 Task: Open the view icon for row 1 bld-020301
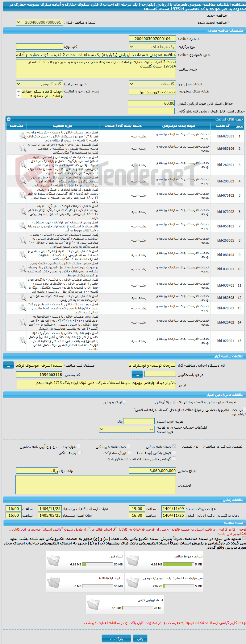(22, 136)
